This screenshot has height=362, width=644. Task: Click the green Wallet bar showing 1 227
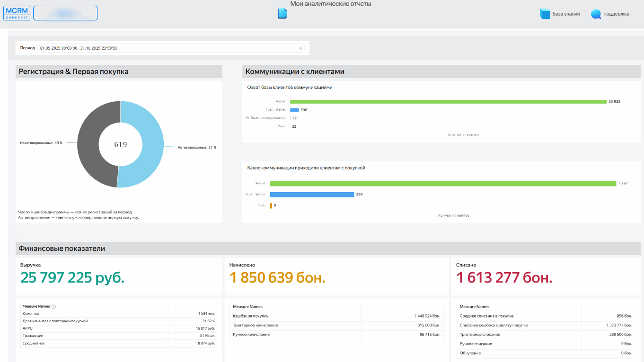click(x=442, y=183)
